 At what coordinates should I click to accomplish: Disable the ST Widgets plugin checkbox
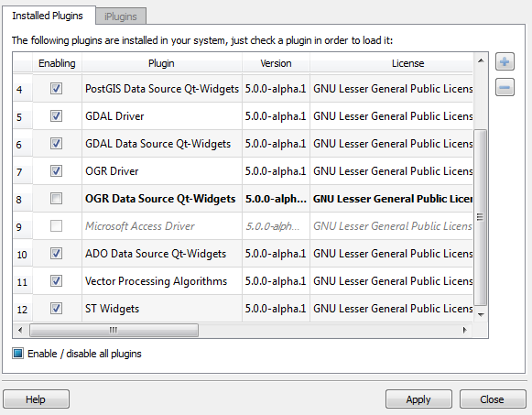[x=57, y=308]
